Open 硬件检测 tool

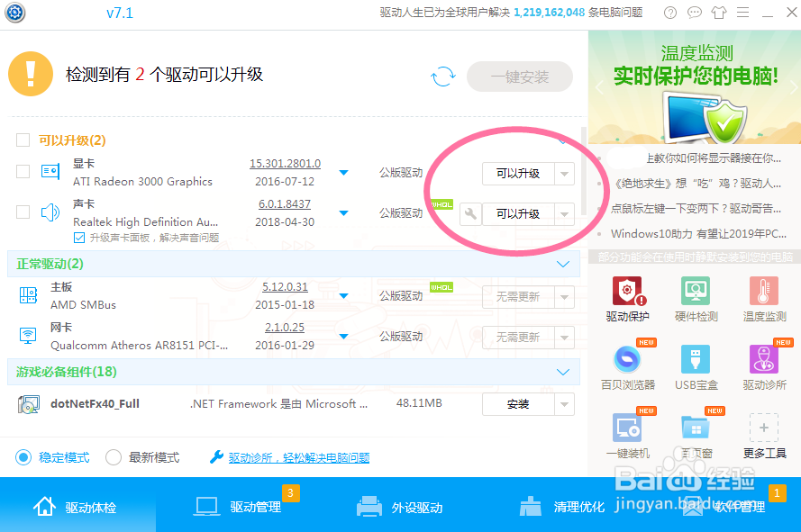tap(696, 300)
